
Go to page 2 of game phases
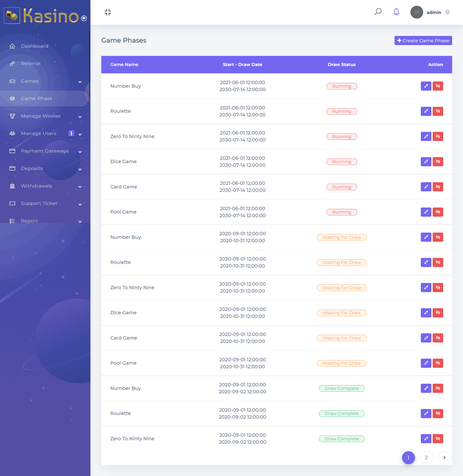pos(427,457)
